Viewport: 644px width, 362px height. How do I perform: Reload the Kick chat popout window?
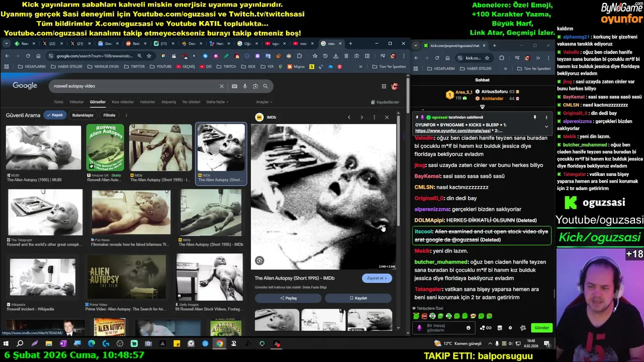(x=437, y=58)
